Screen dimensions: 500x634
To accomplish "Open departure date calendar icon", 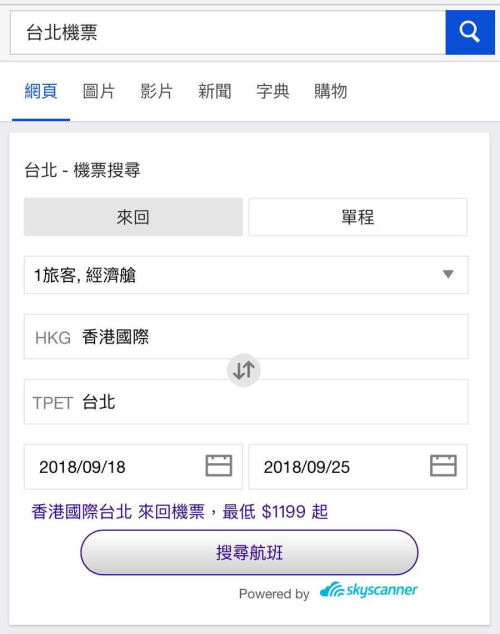I will (219, 466).
